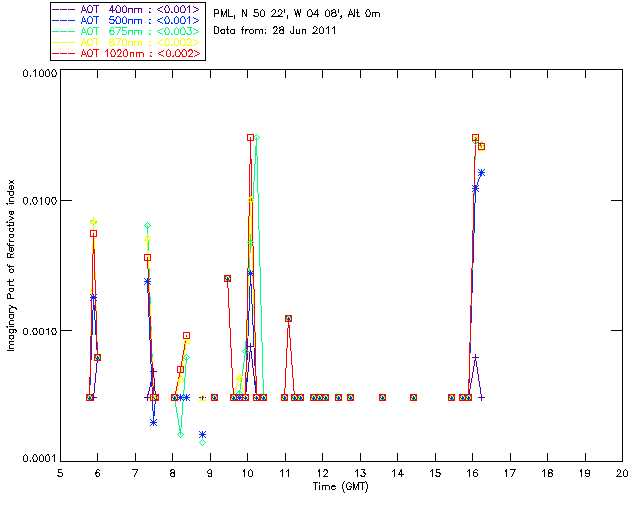640x512 pixels.
Task: Click the 'Imaginary Part of Refractive index' axis title
Action: pyautogui.click(x=11, y=265)
